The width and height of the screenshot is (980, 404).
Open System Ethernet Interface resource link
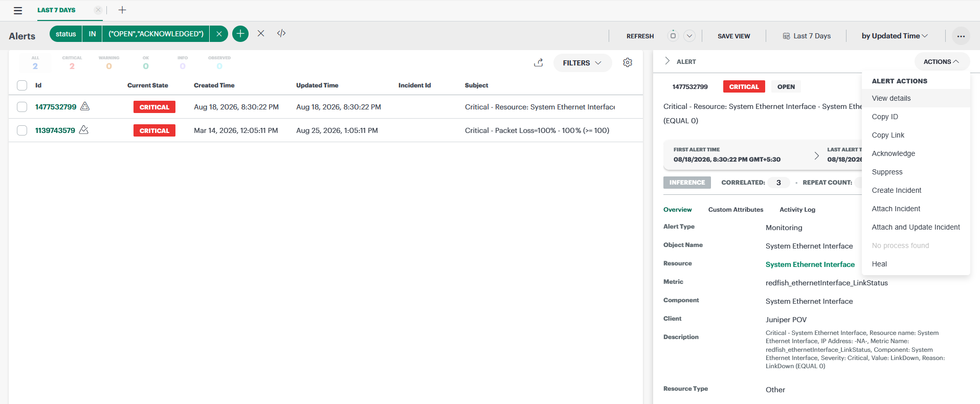(810, 264)
